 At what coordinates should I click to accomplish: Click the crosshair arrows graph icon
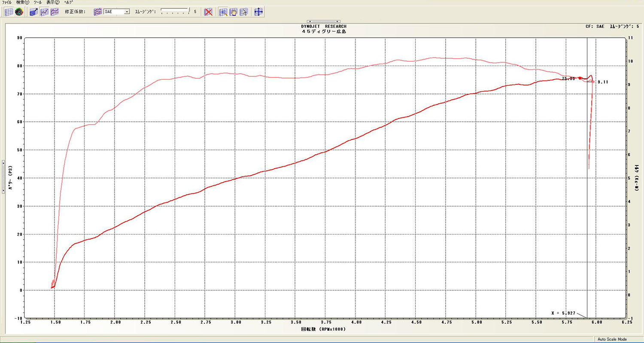pyautogui.click(x=258, y=12)
